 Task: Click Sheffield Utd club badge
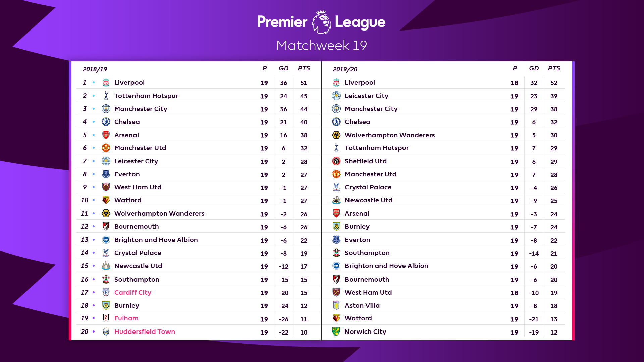[336, 161]
